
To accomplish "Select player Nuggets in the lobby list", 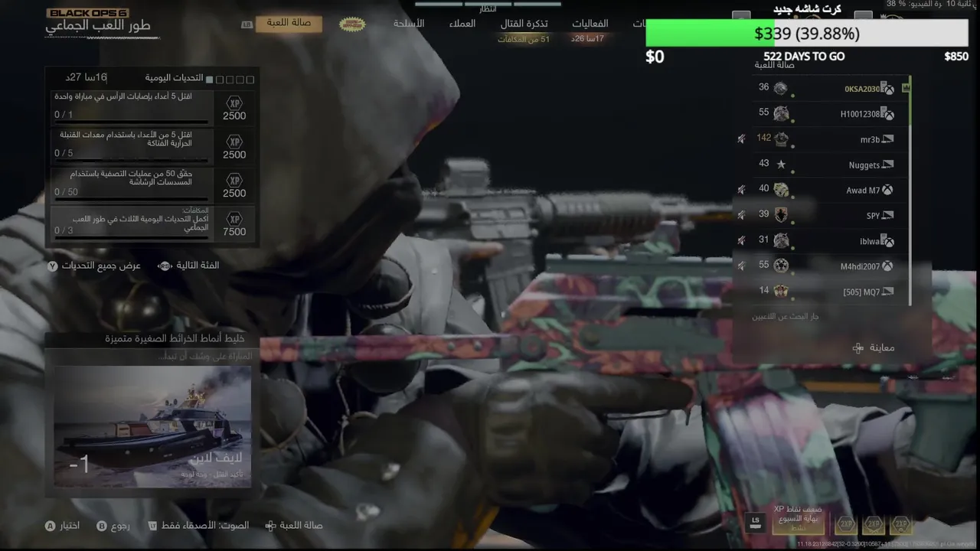I will pos(831,165).
